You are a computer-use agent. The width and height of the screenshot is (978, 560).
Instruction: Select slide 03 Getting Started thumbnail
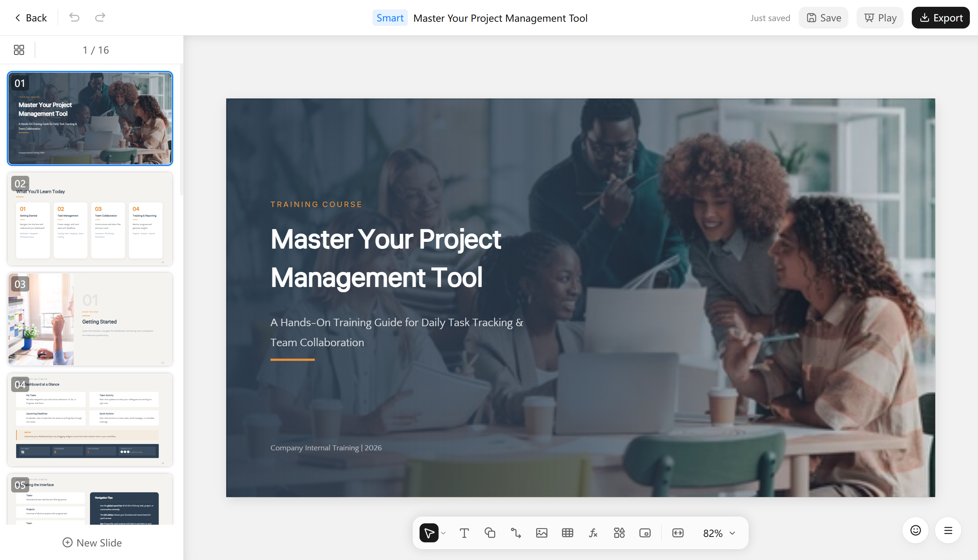click(90, 319)
